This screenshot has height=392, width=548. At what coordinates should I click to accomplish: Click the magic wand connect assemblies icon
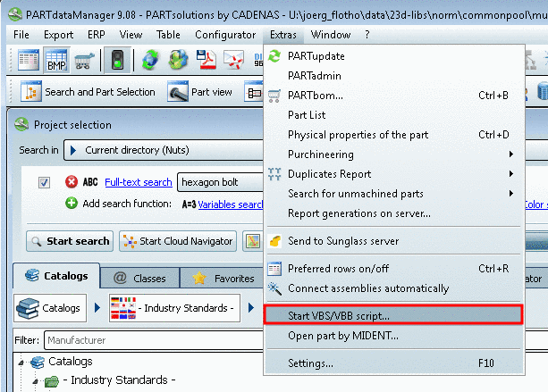[274, 288]
